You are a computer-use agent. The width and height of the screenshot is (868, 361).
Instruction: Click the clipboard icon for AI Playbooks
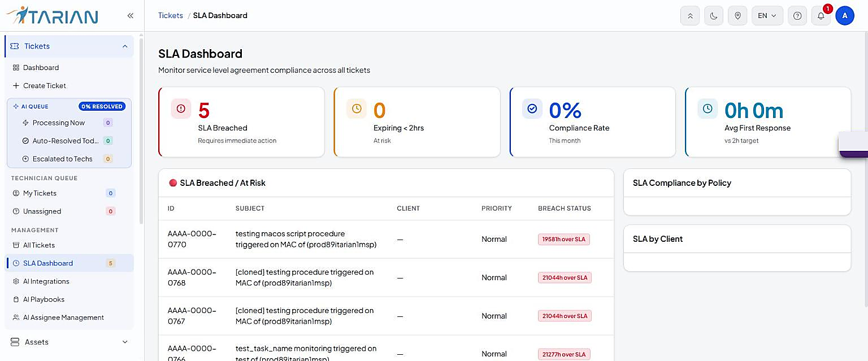coord(16,299)
